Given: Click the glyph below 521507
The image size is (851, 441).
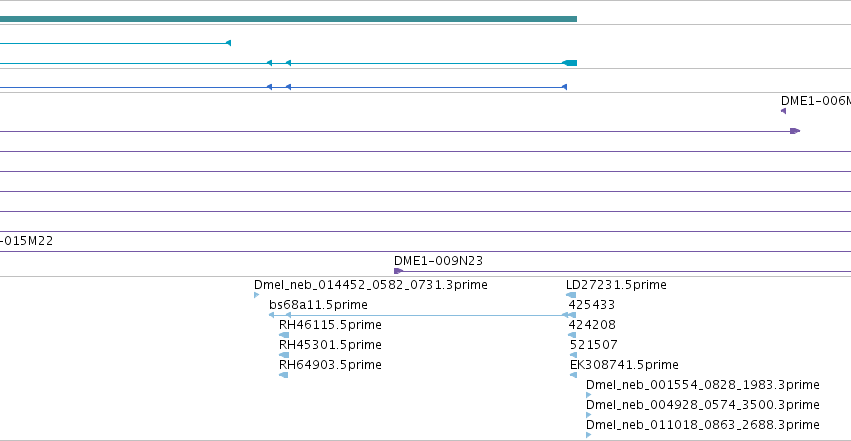Looking at the screenshot, I should point(574,355).
